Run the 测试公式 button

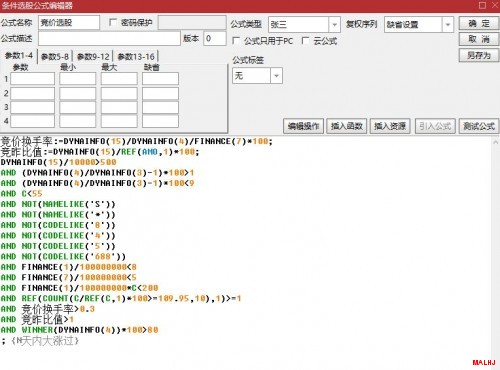[x=479, y=126]
